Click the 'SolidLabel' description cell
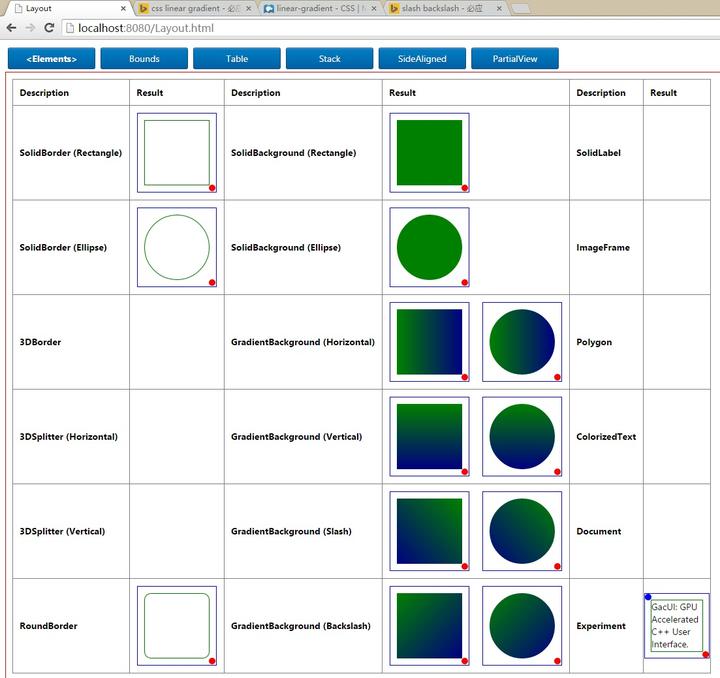The image size is (720, 678). pos(606,153)
